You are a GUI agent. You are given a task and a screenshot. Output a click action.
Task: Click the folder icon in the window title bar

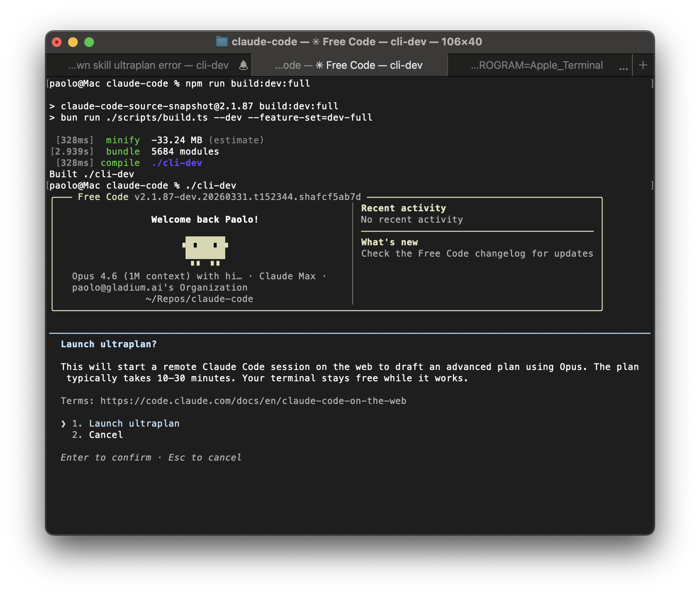[223, 42]
